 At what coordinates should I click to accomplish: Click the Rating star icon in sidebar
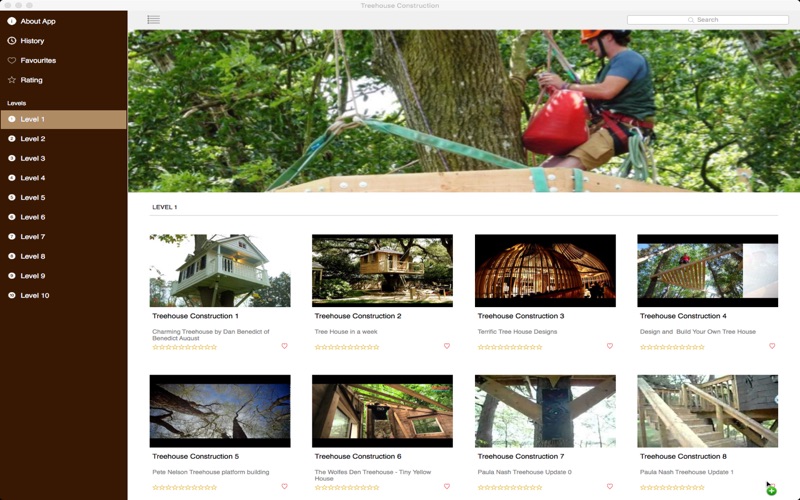pos(12,80)
